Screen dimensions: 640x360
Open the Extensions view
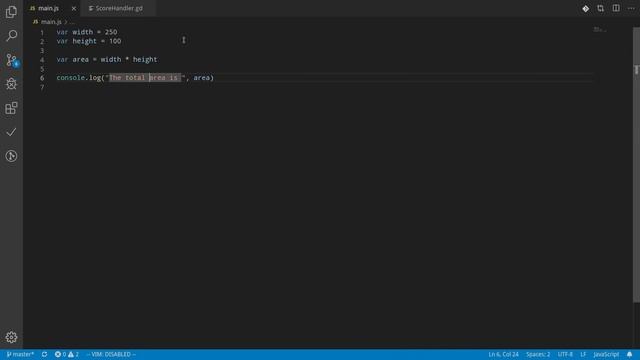click(11, 108)
